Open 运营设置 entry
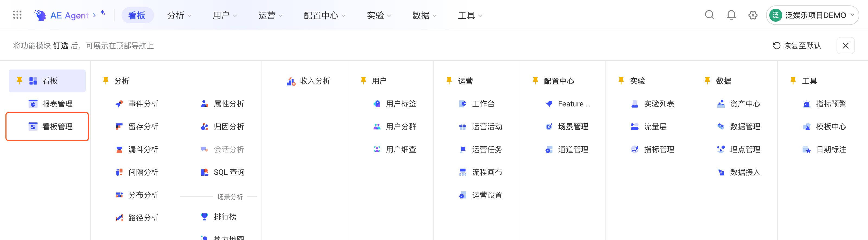The height and width of the screenshot is (240, 868). click(x=487, y=195)
